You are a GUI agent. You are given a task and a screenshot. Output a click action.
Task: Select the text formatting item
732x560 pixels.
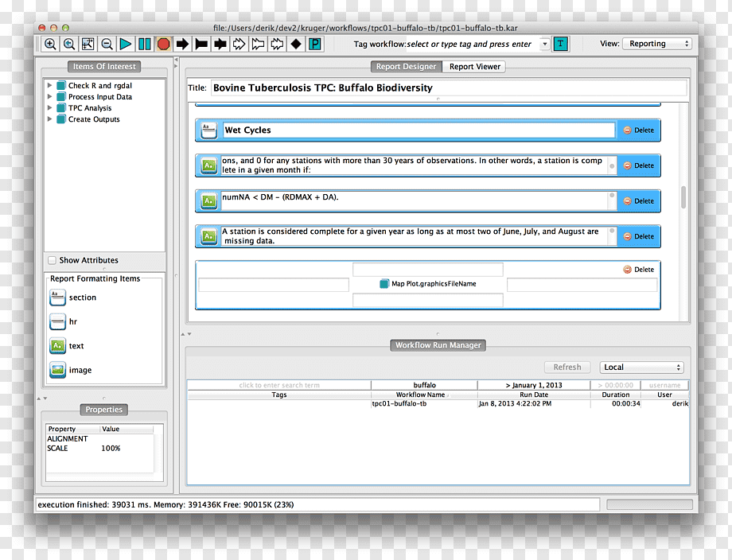click(67, 346)
